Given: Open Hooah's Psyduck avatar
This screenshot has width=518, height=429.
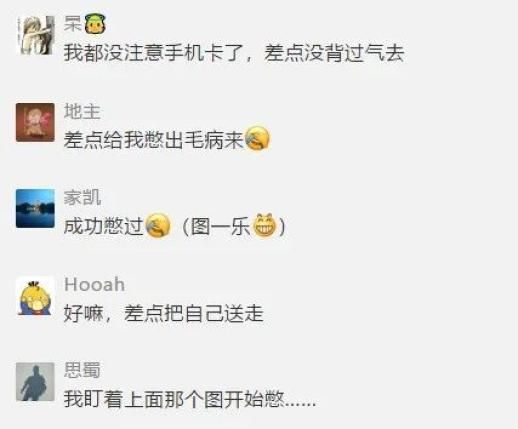Looking at the screenshot, I should point(35,296).
